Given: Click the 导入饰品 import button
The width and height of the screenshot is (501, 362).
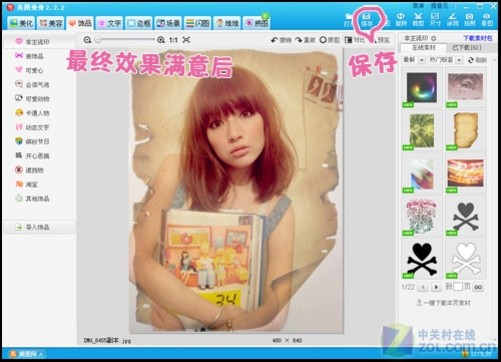Looking at the screenshot, I should (39, 227).
